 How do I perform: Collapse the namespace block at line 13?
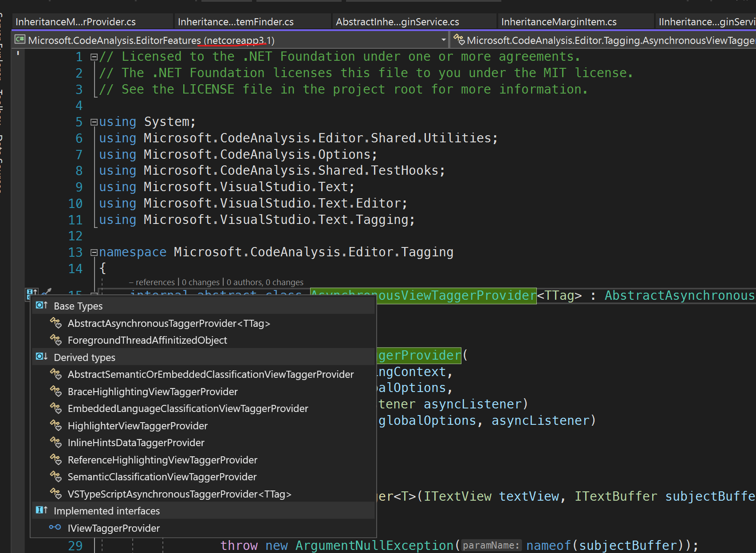click(94, 252)
